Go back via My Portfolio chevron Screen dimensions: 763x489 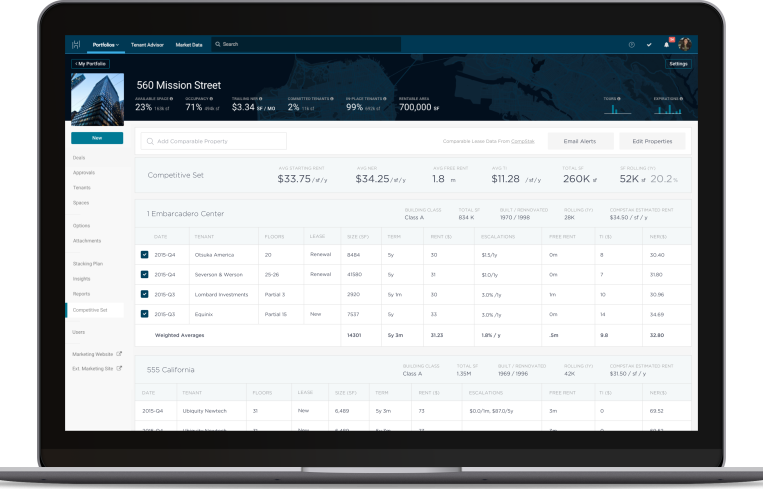(x=90, y=64)
